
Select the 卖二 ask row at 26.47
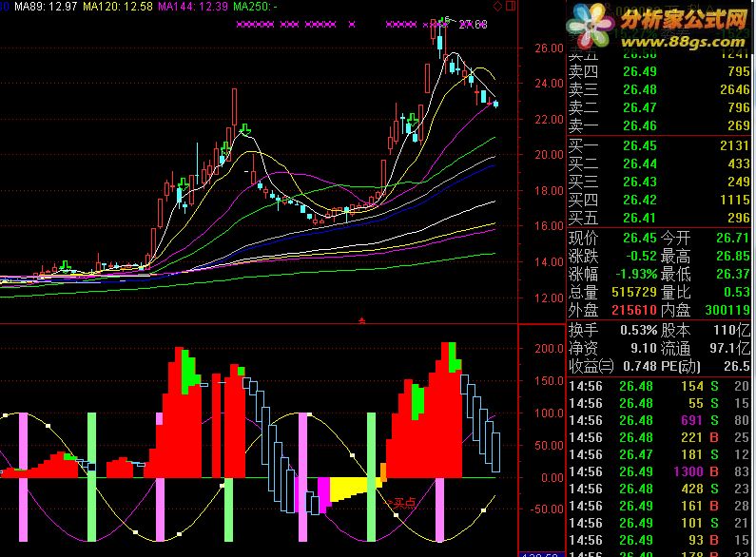point(659,108)
